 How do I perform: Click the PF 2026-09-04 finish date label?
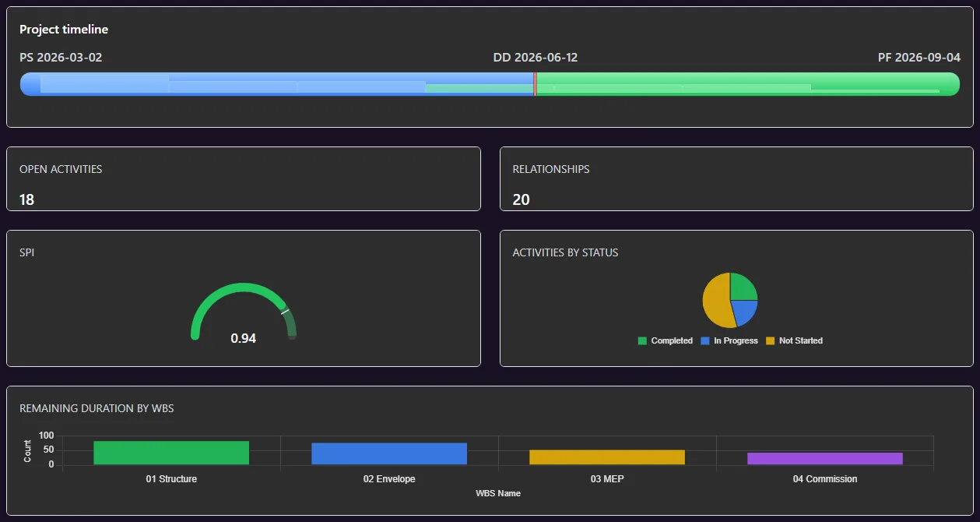pyautogui.click(x=919, y=58)
